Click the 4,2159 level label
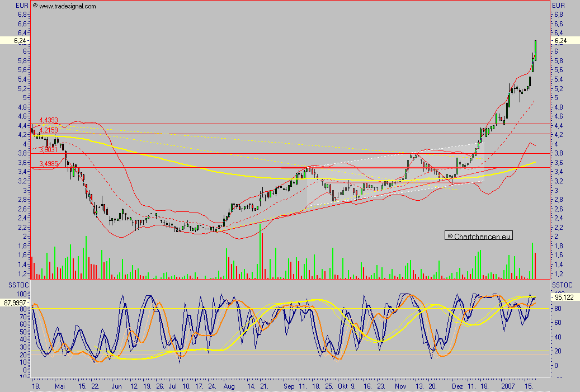The width and height of the screenshot is (580, 392). pyautogui.click(x=49, y=130)
